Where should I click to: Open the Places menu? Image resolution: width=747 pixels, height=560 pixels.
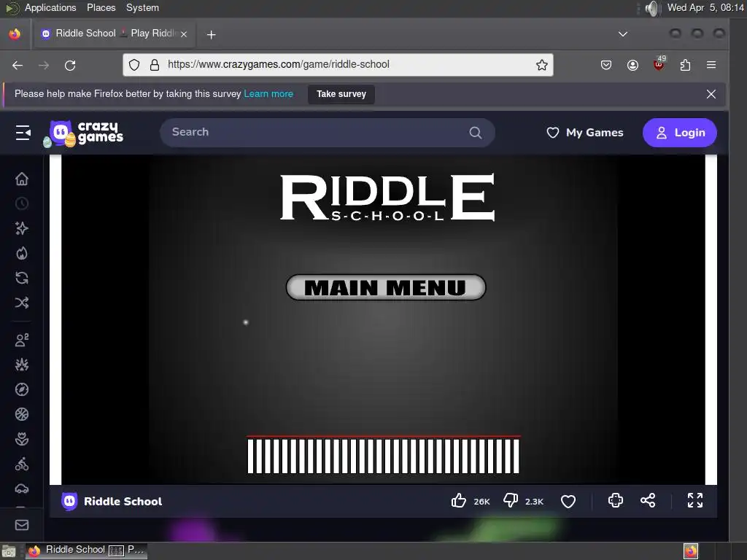click(x=101, y=7)
